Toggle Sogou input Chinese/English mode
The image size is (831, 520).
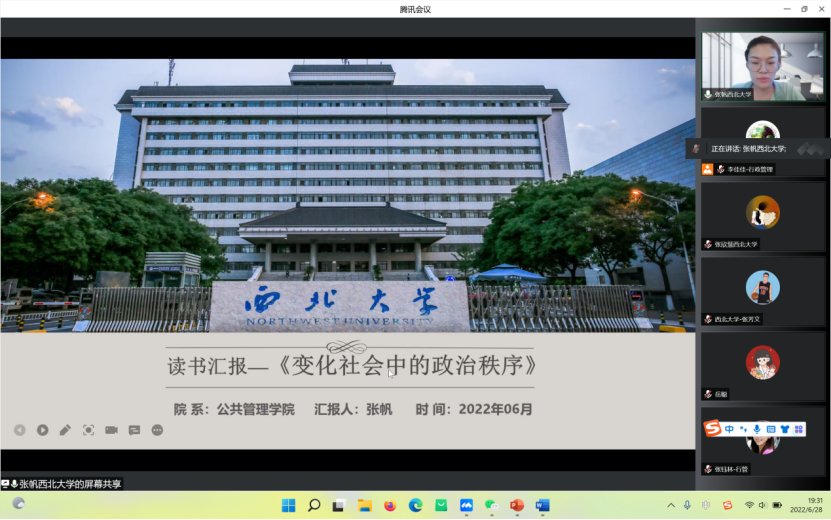point(730,429)
